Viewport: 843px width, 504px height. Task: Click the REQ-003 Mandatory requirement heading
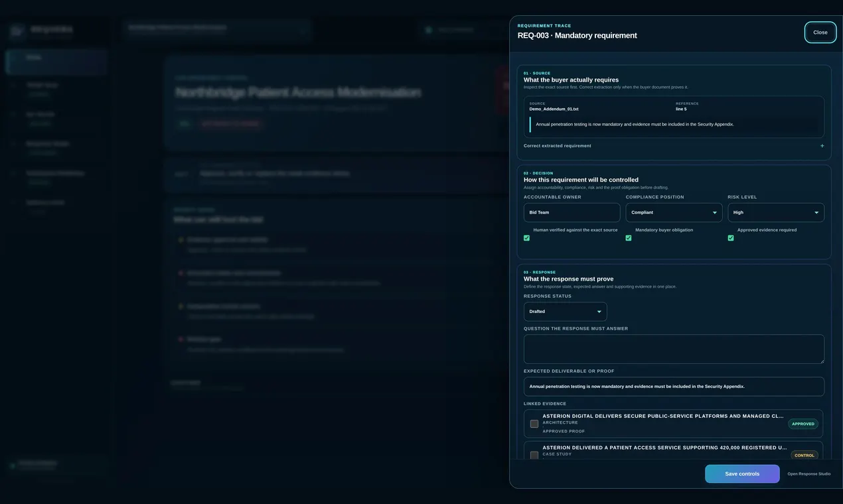point(577,35)
